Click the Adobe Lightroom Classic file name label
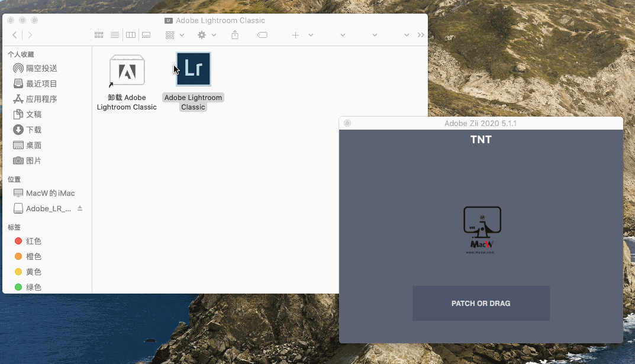This screenshot has width=635, height=364. point(193,102)
